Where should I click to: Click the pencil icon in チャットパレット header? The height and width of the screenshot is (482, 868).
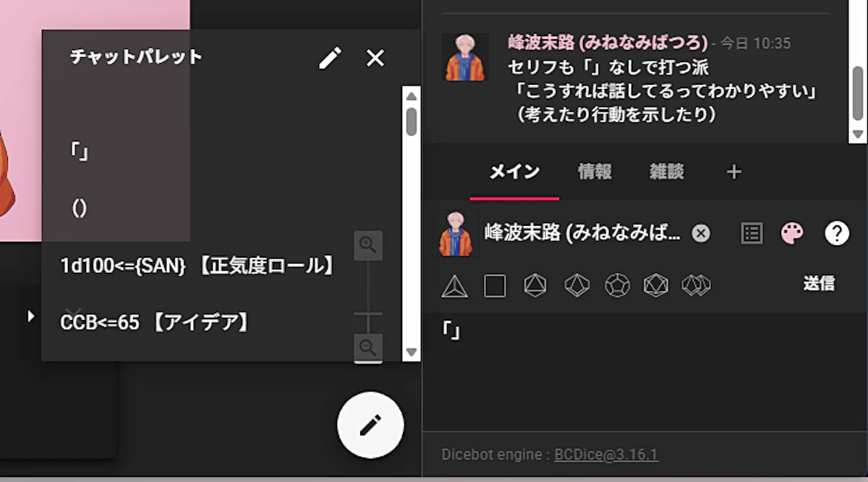pos(330,58)
